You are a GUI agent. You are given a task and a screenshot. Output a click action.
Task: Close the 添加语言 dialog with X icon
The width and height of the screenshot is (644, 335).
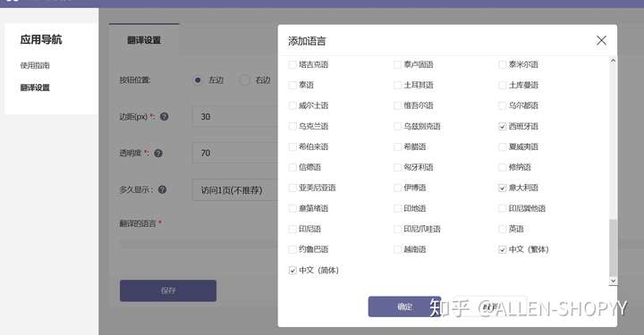pos(601,40)
